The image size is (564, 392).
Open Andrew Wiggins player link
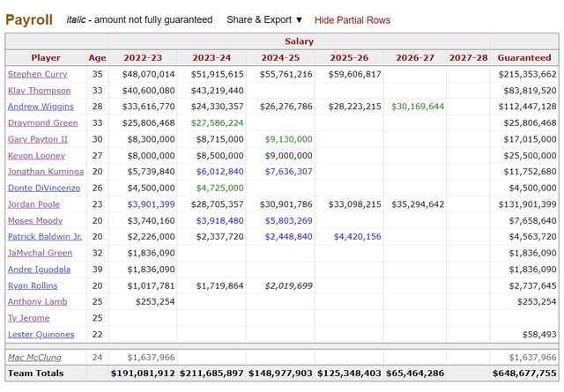coord(41,107)
